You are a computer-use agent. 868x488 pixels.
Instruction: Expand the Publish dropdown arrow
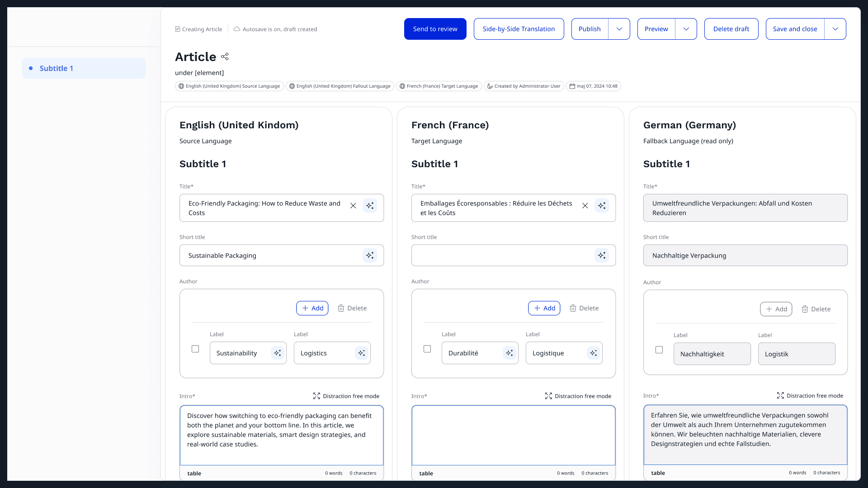[619, 29]
